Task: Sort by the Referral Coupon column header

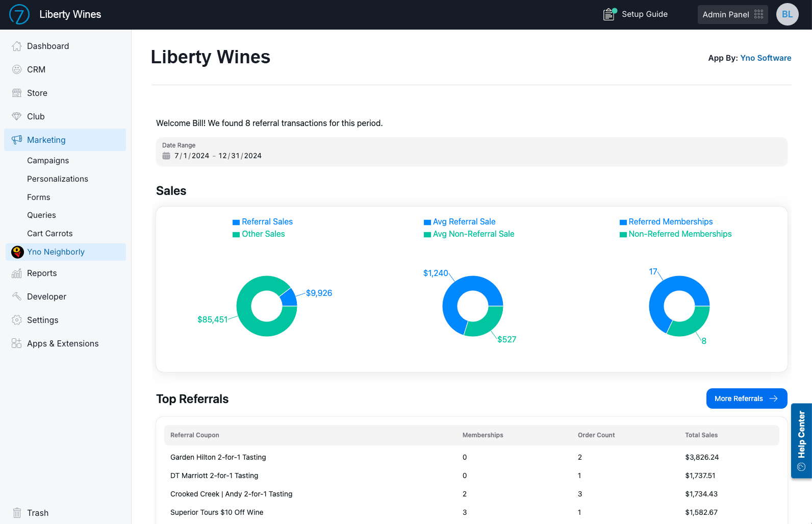Action: [x=195, y=435]
